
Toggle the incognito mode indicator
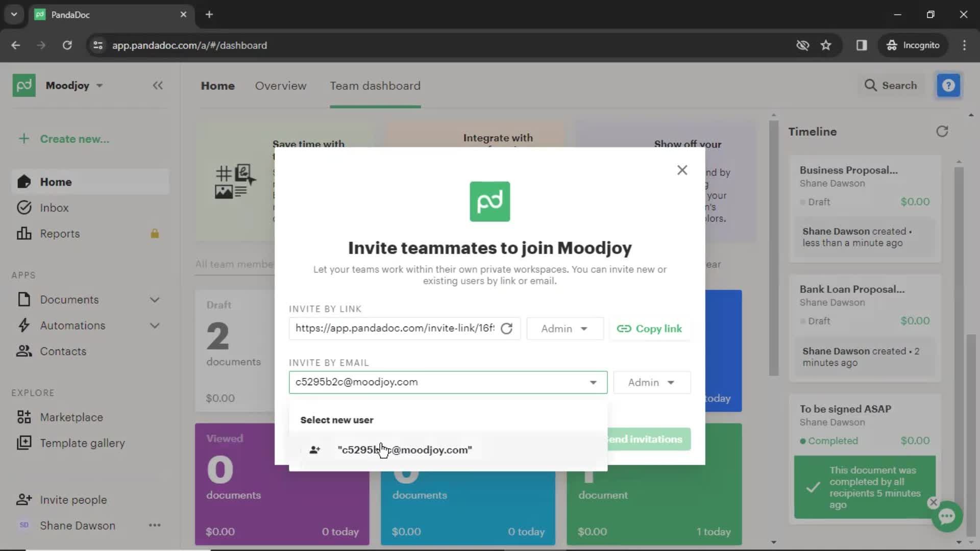click(x=913, y=45)
